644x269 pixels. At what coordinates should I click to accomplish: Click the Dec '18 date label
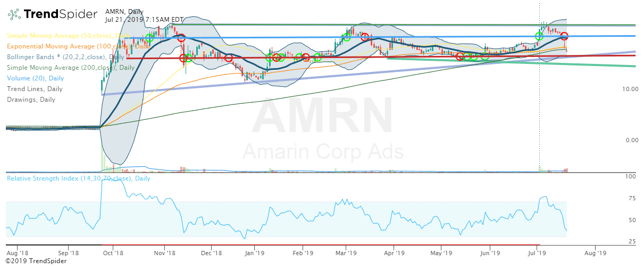(211, 254)
